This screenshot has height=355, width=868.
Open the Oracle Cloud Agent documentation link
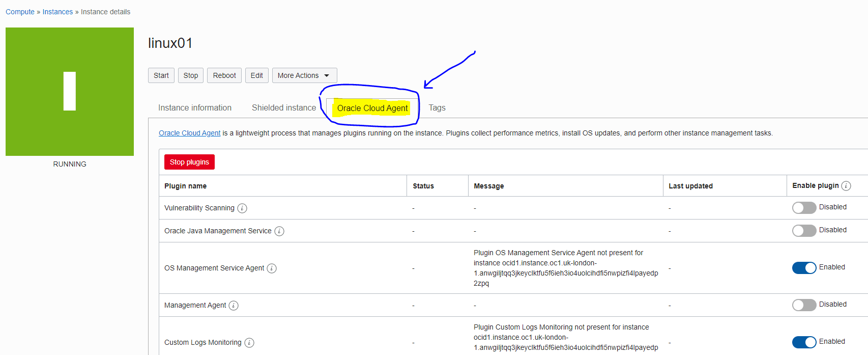pos(190,133)
